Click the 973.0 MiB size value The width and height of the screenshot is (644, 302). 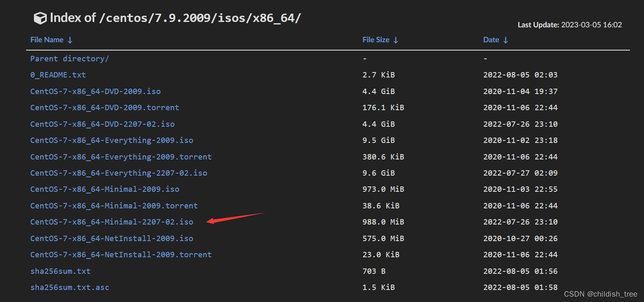[x=383, y=189]
